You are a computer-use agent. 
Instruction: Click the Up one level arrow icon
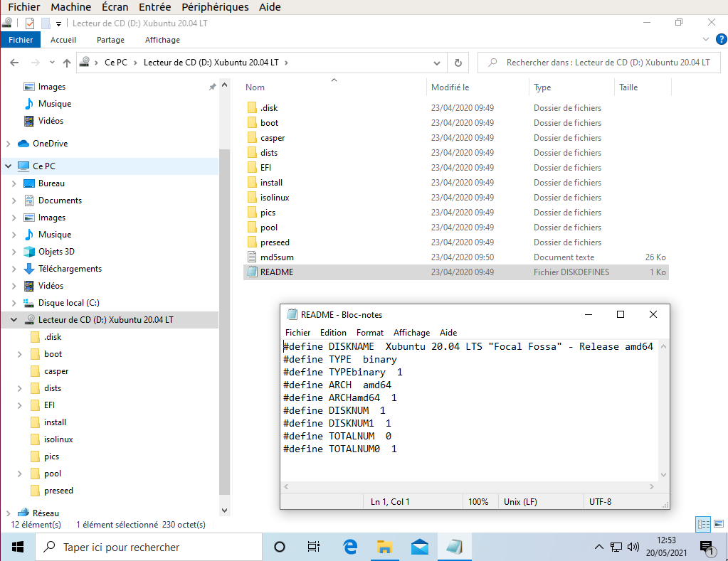[67, 63]
